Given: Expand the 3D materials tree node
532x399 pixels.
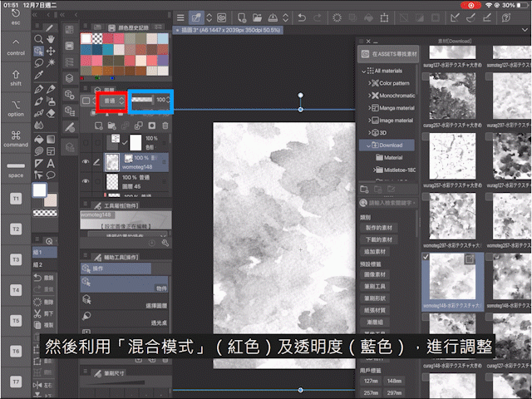Looking at the screenshot, I should (369, 133).
